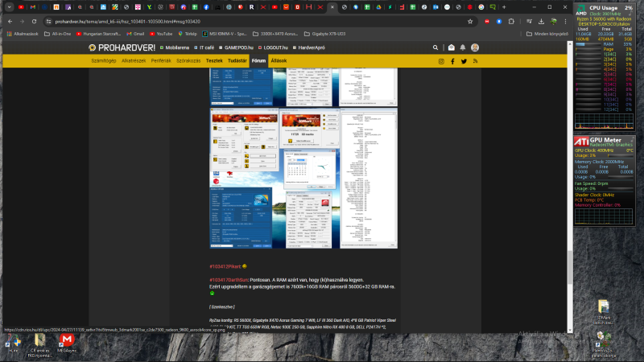This screenshot has height=362, width=644.
Task: Open the Szórakozás menu
Action: tap(188, 61)
